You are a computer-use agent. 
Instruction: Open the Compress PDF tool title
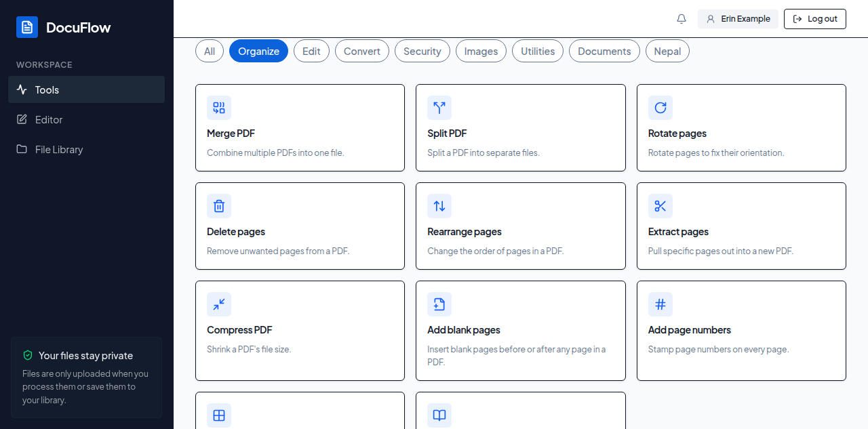click(x=239, y=330)
